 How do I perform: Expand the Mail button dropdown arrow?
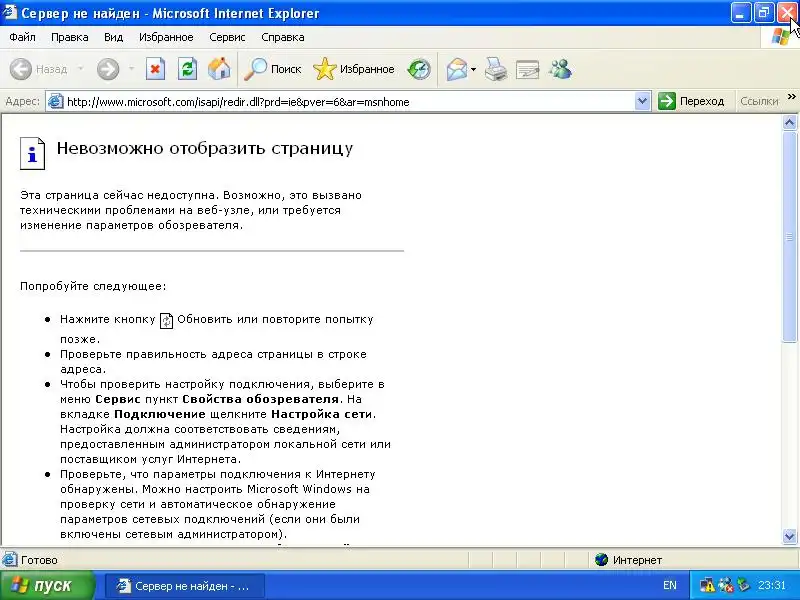click(473, 69)
